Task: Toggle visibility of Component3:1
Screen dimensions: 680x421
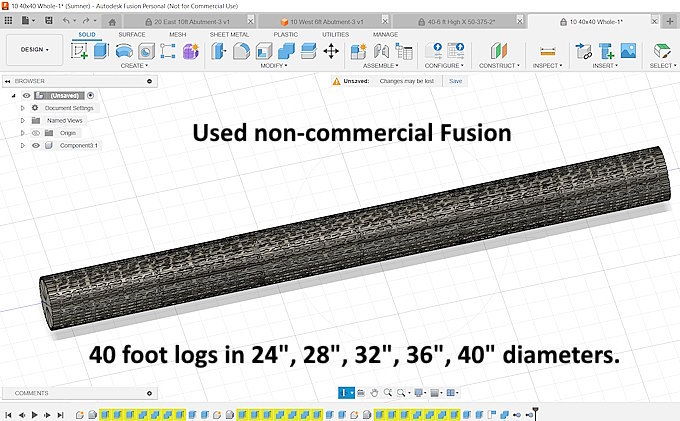Action: 36,146
